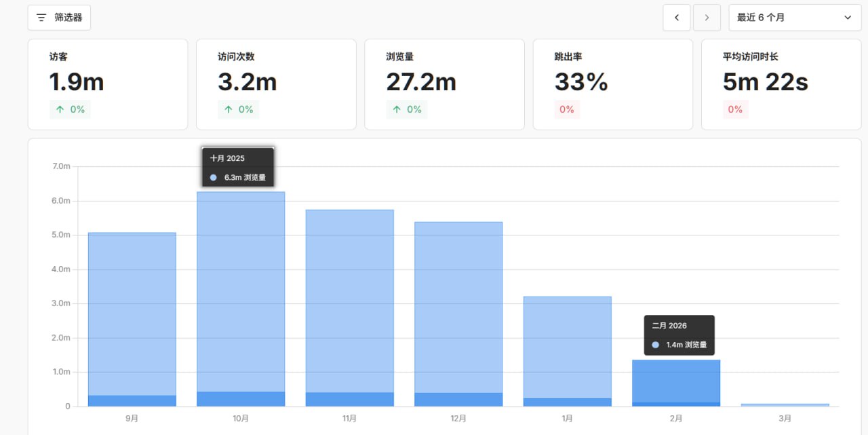868x435 pixels.
Task: Click the red 0% badge under 跳出率
Action: click(567, 109)
